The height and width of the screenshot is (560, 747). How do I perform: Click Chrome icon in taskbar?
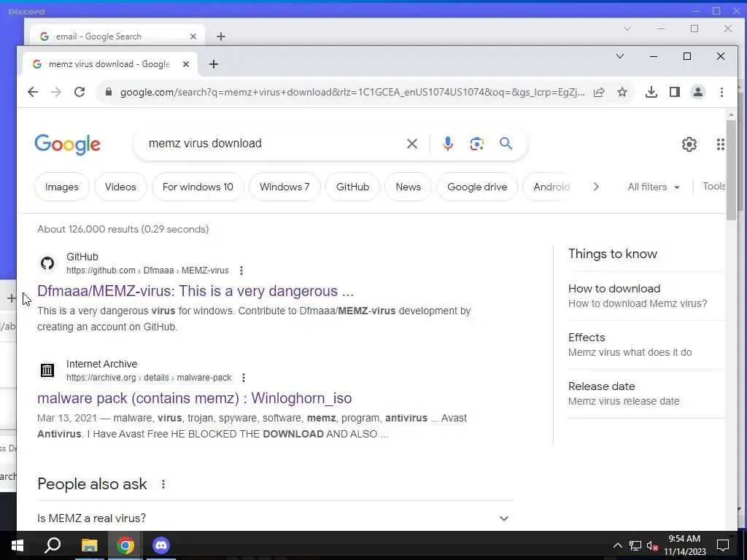pos(125,545)
